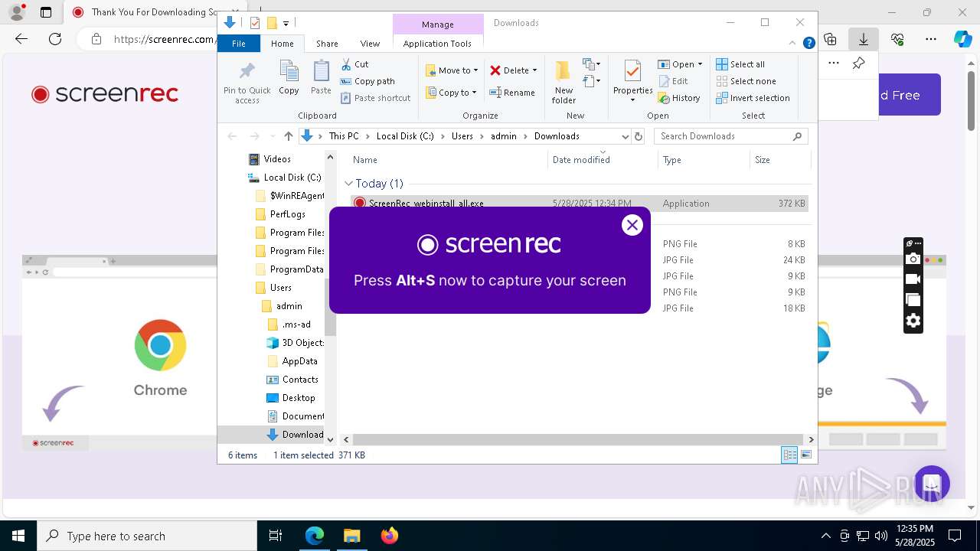
Task: Close the ScreenRec Alt+S popup
Action: 632,224
